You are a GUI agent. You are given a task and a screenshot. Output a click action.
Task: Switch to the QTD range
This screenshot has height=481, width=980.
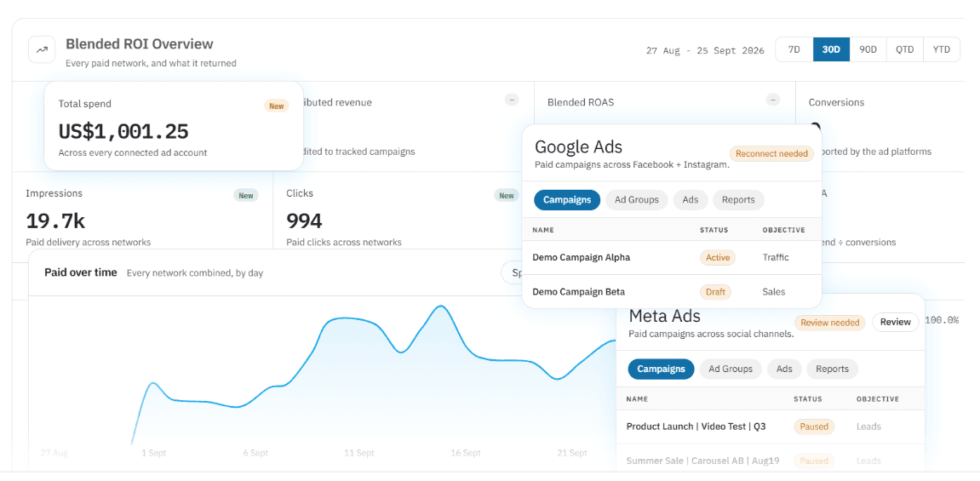[904, 49]
